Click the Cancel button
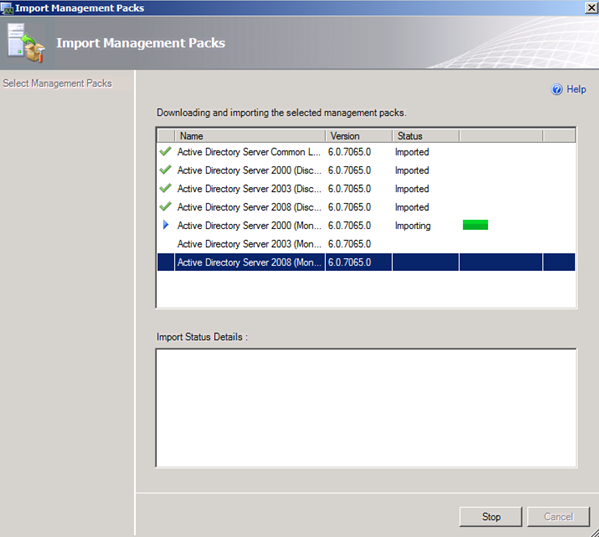Viewport: 599px width, 537px height. [x=559, y=517]
